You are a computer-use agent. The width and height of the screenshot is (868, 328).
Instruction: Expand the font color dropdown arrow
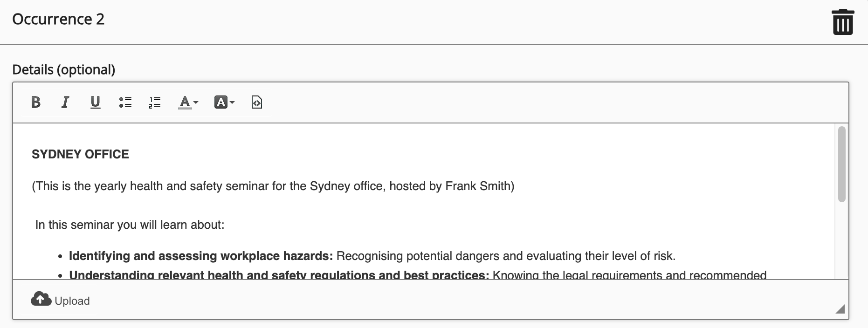[196, 102]
